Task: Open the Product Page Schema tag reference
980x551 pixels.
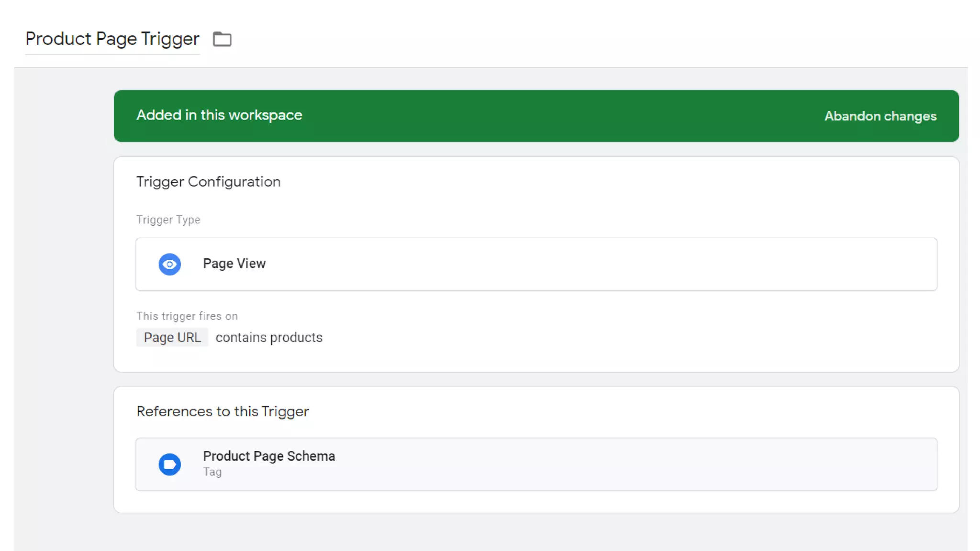Action: click(x=536, y=464)
